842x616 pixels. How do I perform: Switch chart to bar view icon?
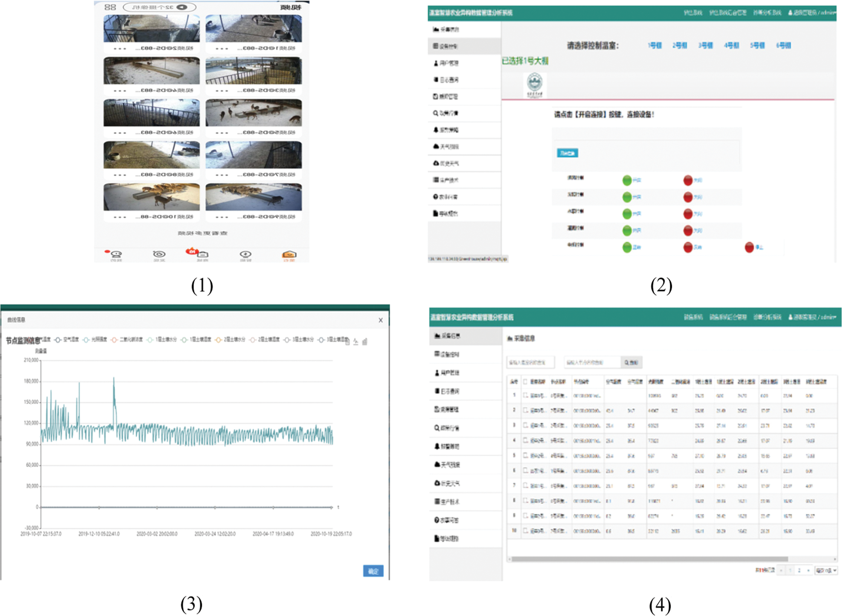(365, 342)
